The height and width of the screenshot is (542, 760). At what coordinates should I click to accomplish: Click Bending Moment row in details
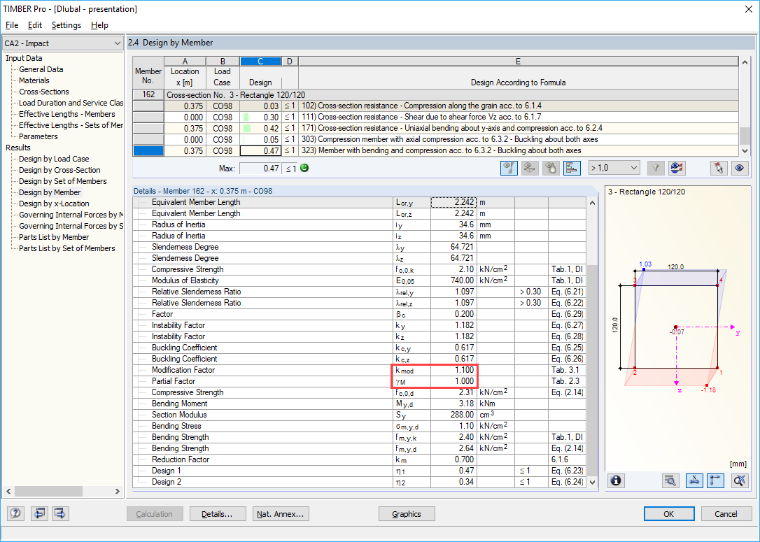coord(359,403)
